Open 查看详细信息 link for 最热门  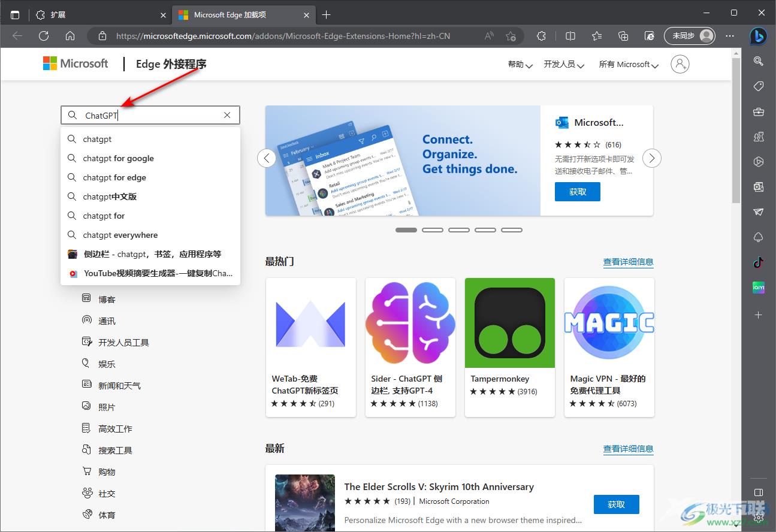point(628,262)
